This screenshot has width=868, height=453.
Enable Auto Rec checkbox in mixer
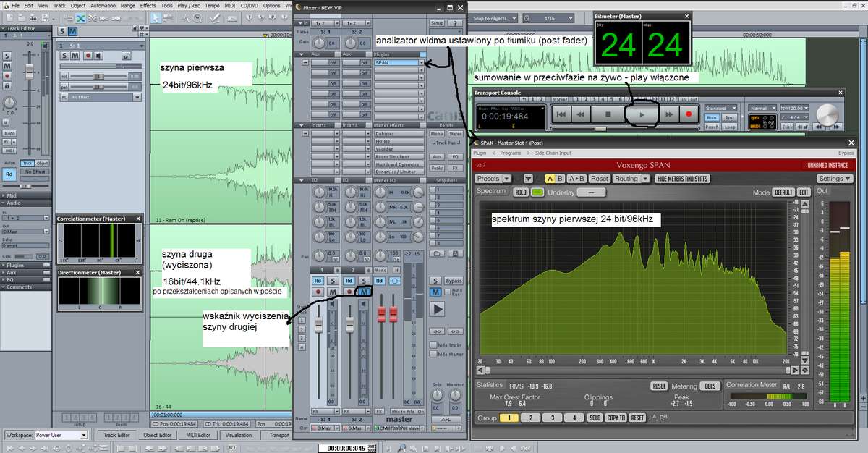(446, 292)
